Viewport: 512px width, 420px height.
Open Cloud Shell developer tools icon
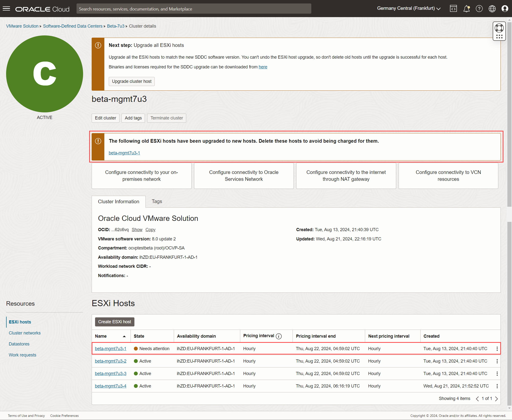pos(453,9)
